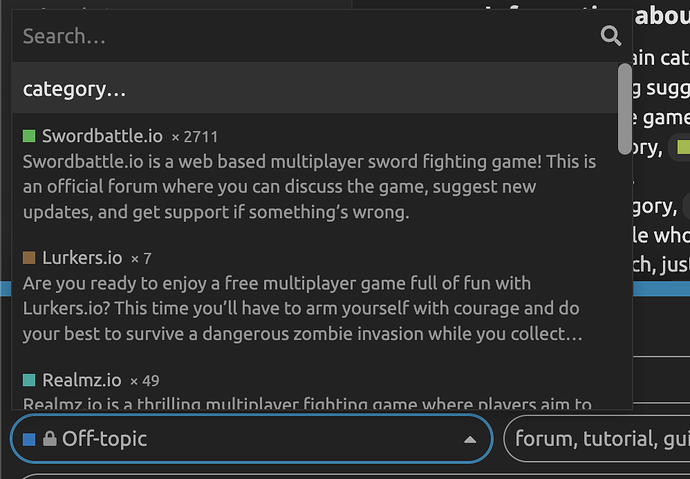Click the Lurkers.io description text
This screenshot has height=479, width=690.
(x=300, y=308)
